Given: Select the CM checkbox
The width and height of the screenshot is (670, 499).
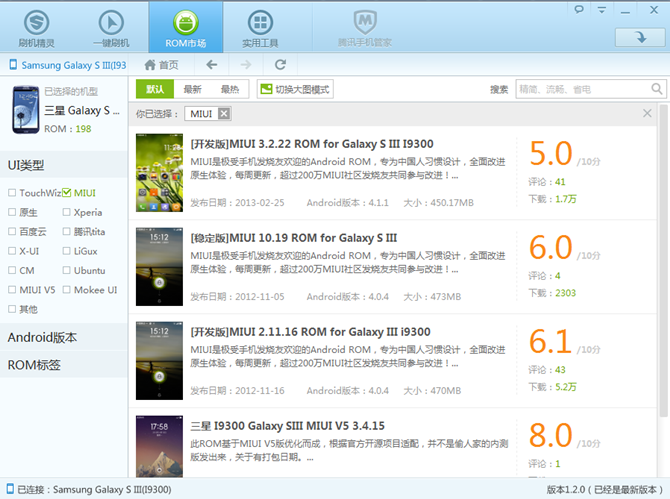Looking at the screenshot, I should pos(12,270).
